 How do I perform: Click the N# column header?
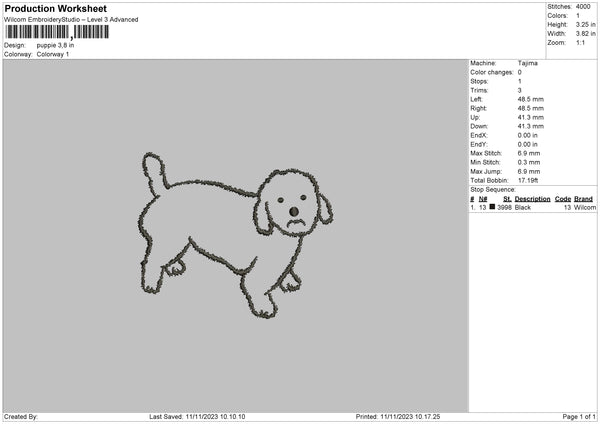pyautogui.click(x=483, y=199)
